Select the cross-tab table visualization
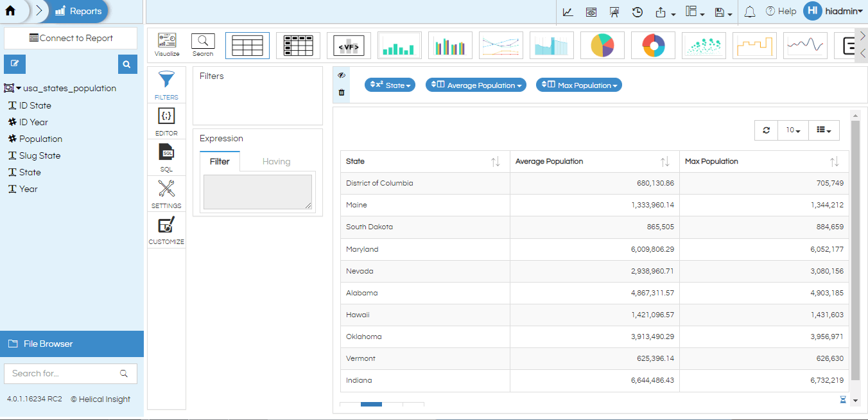868x420 pixels. (x=298, y=46)
